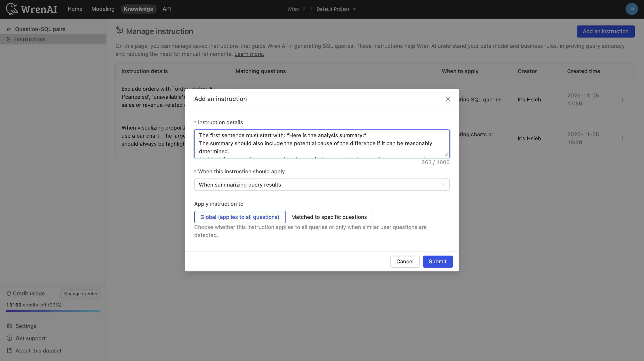The image size is (644, 361).
Task: Select Global (applies to all questions) option
Action: pyautogui.click(x=239, y=217)
